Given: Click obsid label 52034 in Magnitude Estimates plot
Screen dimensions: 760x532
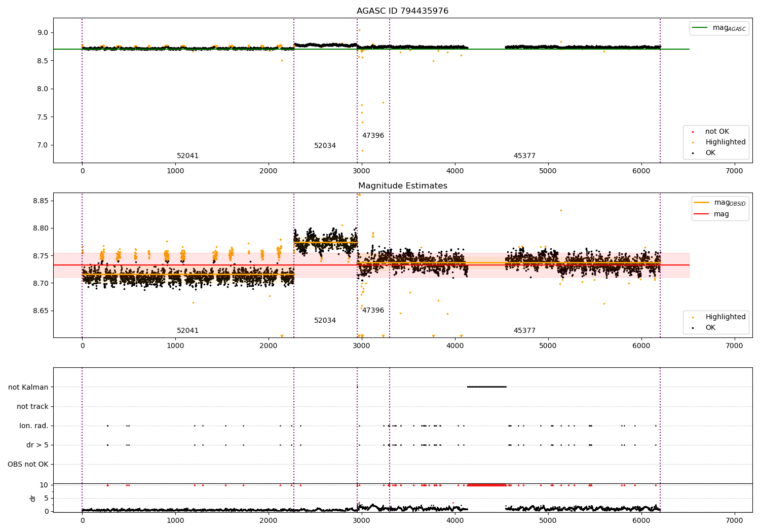Looking at the screenshot, I should [x=325, y=321].
